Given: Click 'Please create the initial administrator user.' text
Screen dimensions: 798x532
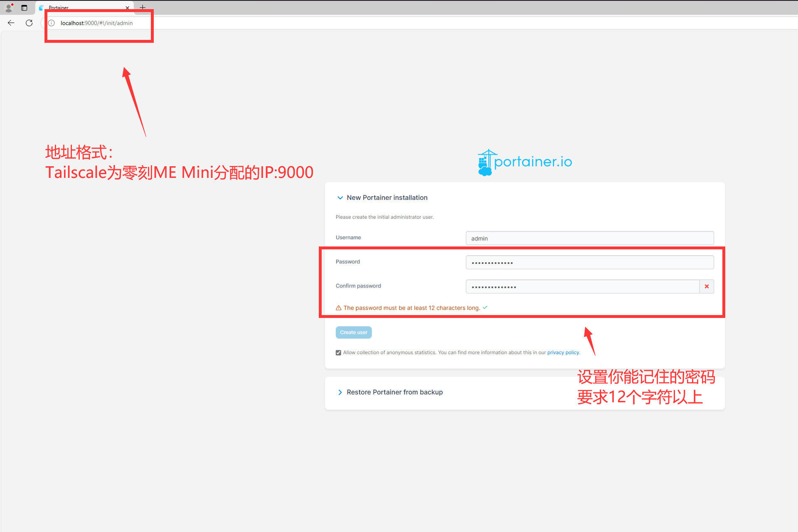Looking at the screenshot, I should (x=384, y=217).
